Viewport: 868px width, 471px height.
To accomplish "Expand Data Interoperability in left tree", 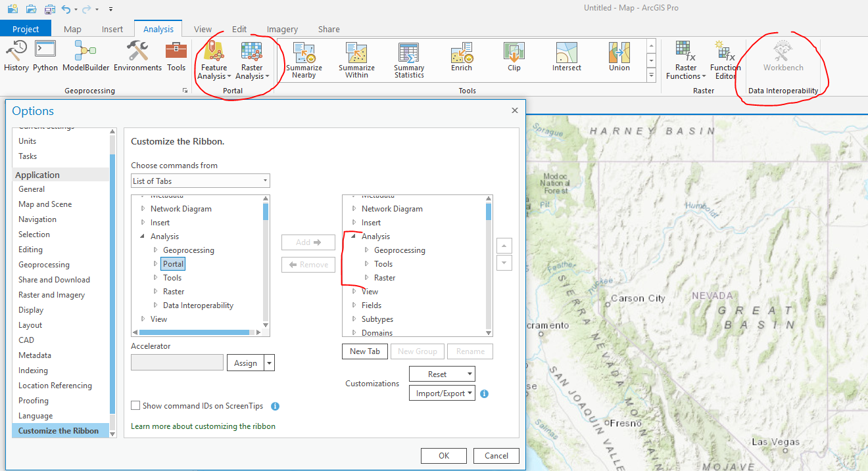I will point(156,305).
